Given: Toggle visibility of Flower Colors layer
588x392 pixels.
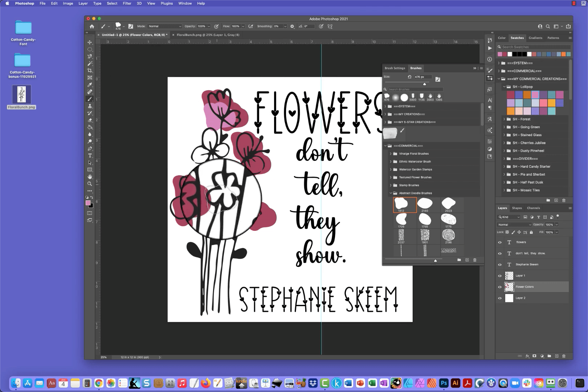Looking at the screenshot, I should click(x=500, y=287).
